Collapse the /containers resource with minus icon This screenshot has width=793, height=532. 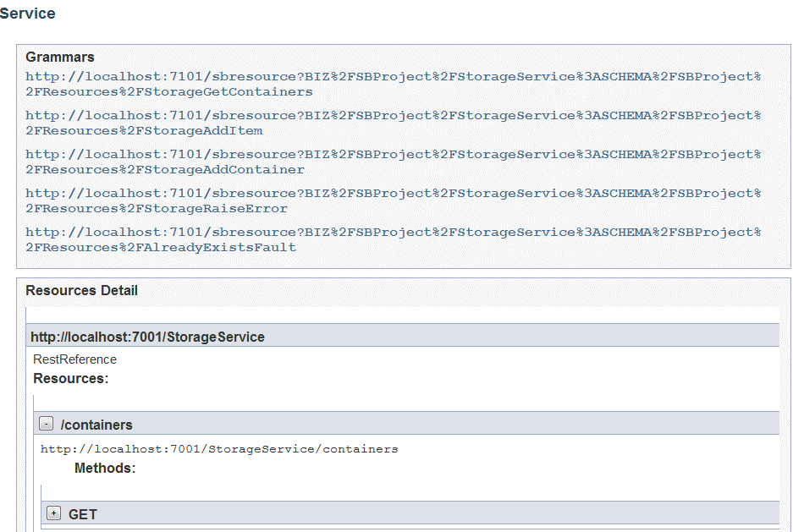click(x=46, y=424)
